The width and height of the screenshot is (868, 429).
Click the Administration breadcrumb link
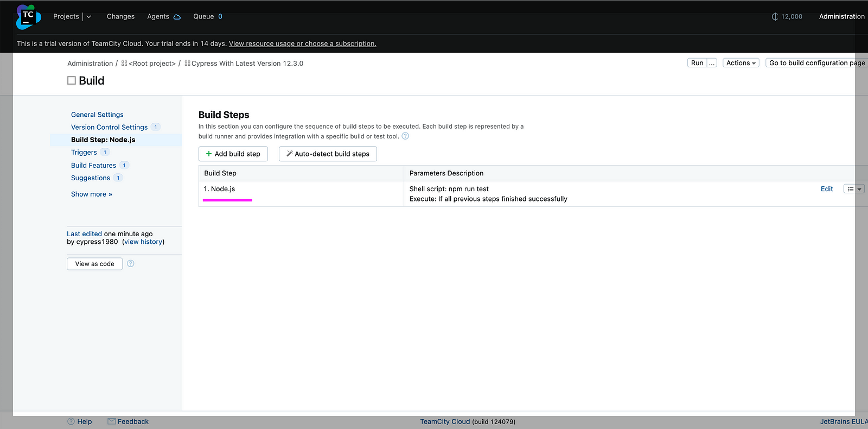(x=90, y=64)
